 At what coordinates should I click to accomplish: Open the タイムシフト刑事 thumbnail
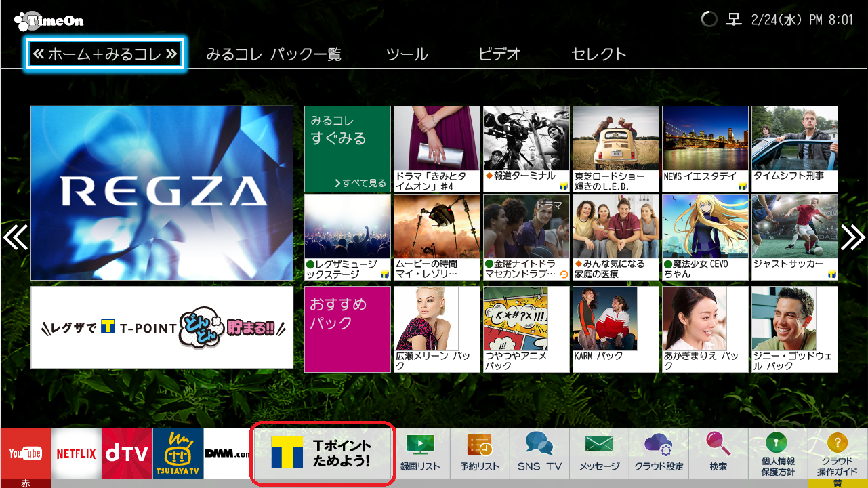coord(795,149)
